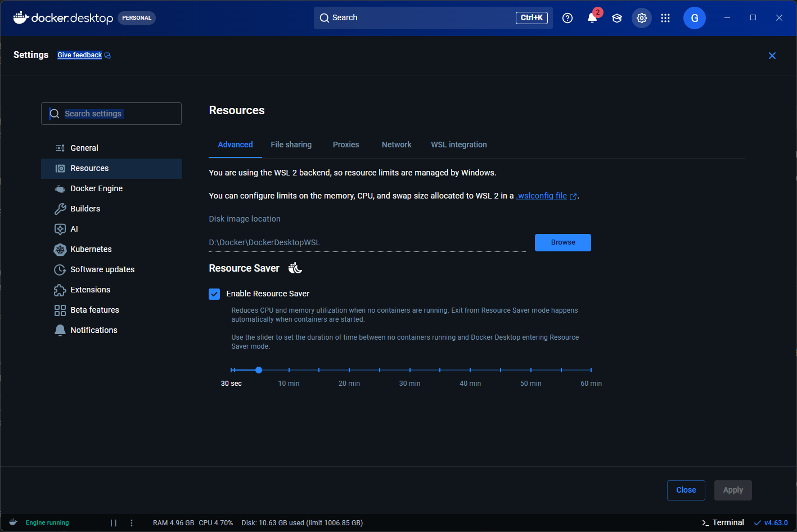The width and height of the screenshot is (797, 532).
Task: Click the v4.63.0 version indicator
Action: [771, 523]
